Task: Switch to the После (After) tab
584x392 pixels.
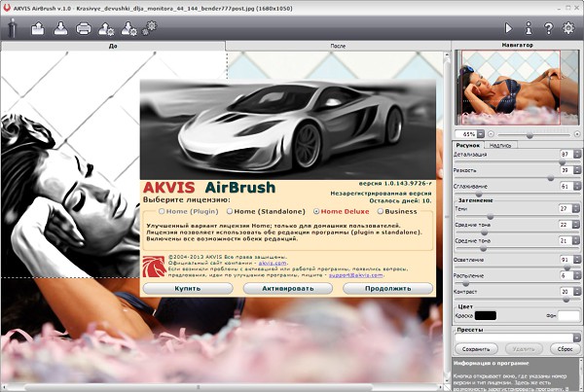Action: click(338, 46)
